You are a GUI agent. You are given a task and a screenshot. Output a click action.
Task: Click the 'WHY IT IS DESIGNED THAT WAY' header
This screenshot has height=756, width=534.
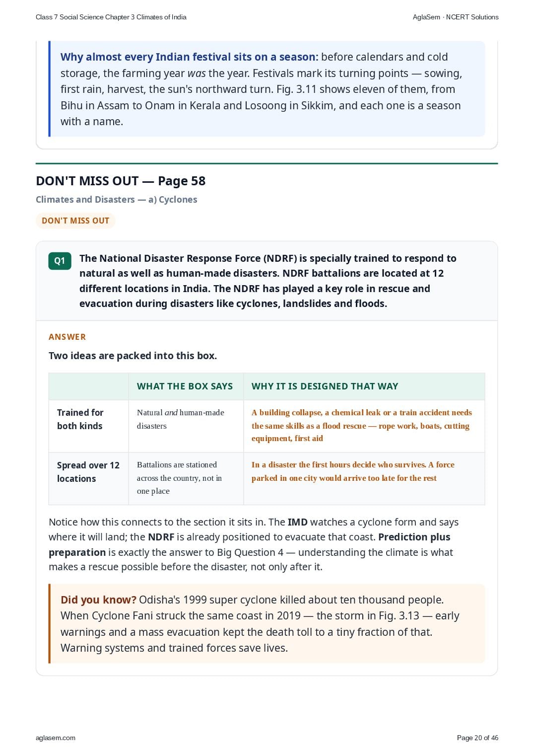tap(325, 386)
